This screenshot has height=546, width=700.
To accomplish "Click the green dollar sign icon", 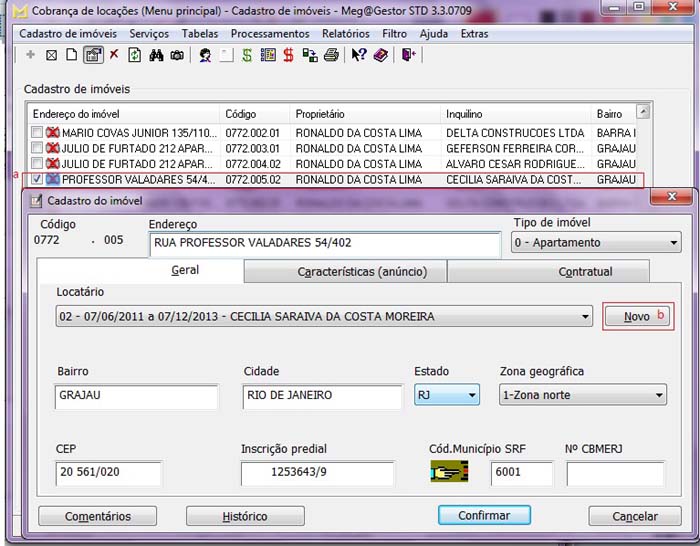I will tap(246, 55).
